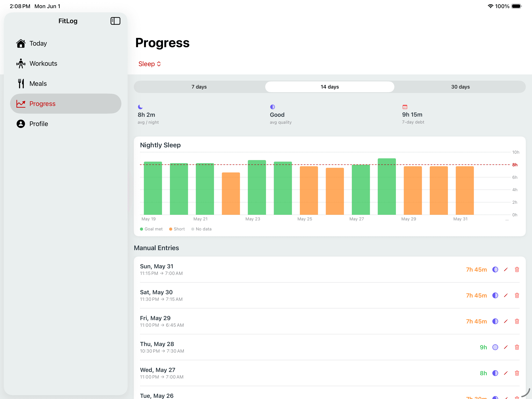The width and height of the screenshot is (532, 399).
Task: Tap the calendar icon above 7-day debt
Action: coord(405,107)
